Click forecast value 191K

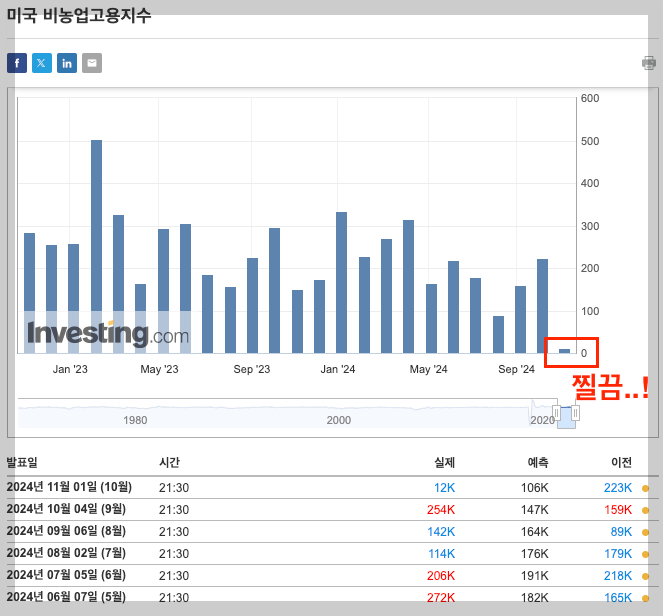click(534, 576)
